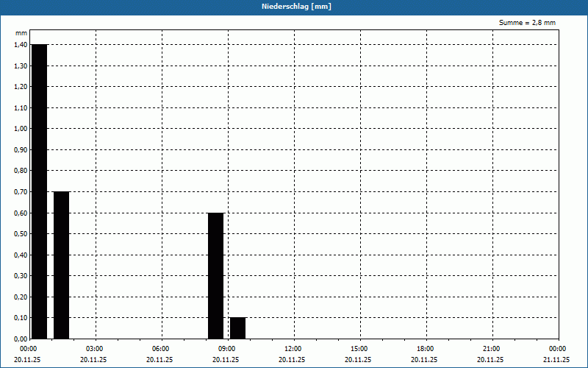Select the 06:00 time axis label

[160, 349]
